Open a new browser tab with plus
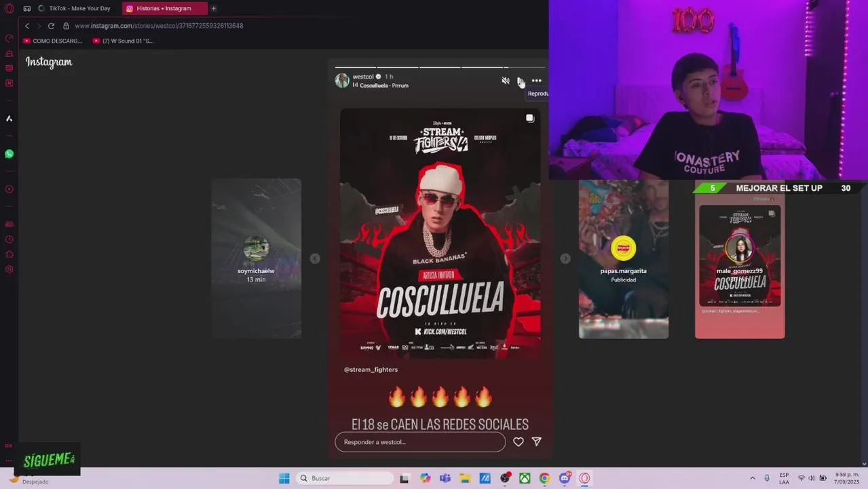The image size is (868, 489). 213,8
